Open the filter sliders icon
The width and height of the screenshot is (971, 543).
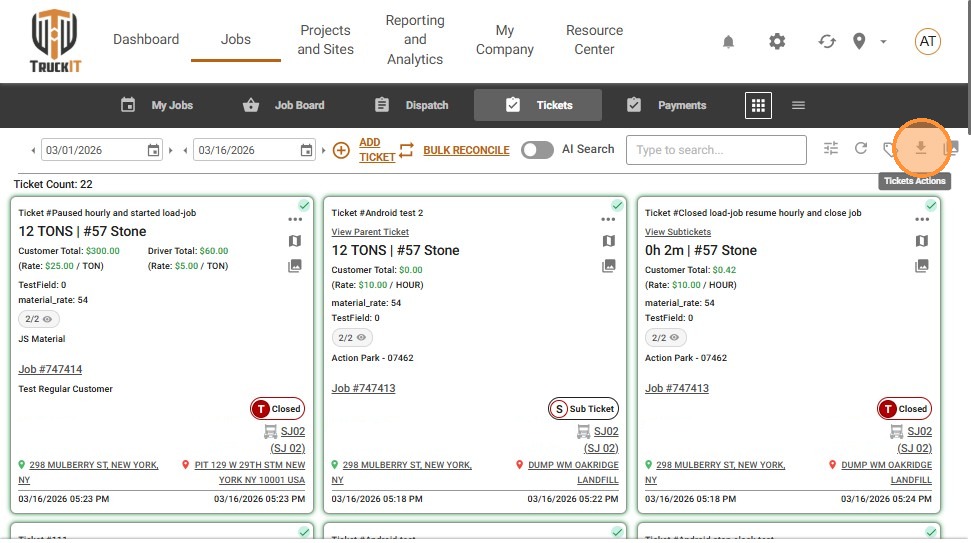tap(831, 149)
